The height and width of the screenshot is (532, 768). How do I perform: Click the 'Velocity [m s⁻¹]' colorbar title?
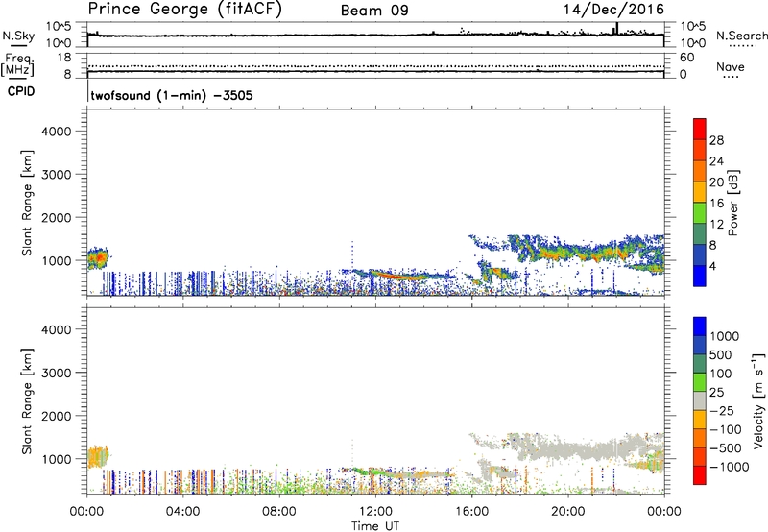[x=758, y=400]
